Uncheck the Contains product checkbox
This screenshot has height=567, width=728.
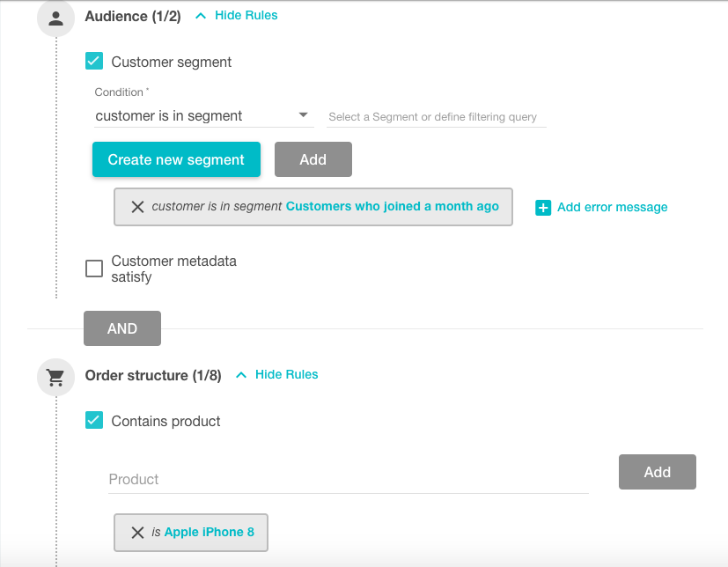coord(94,420)
